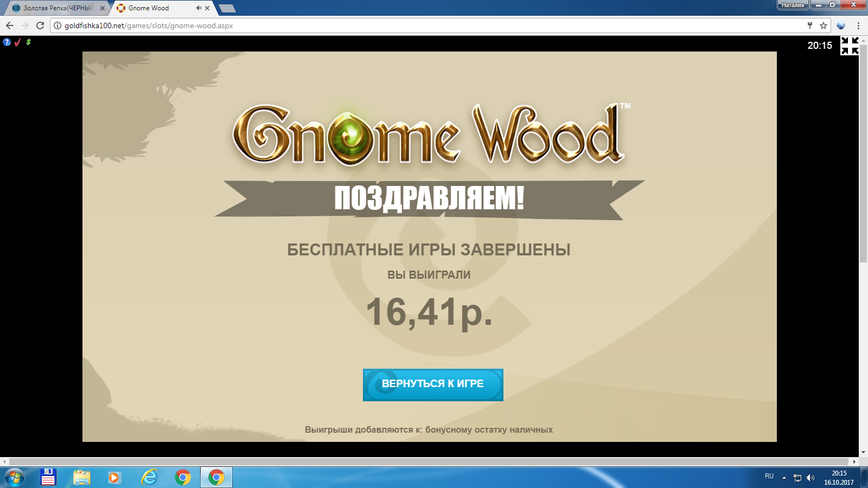
Task: Click the ВЕРНУТЬСЯ К ИГРЕ button
Action: [433, 384]
